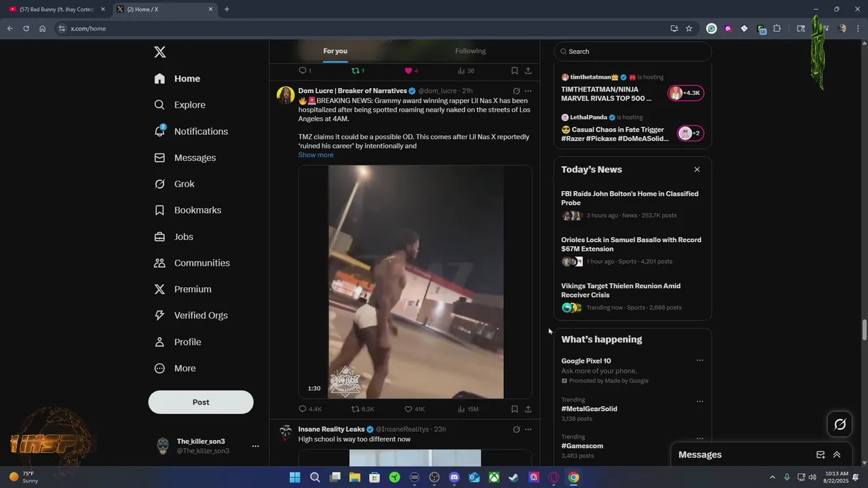Bookmark the Dom Lucre post

[515, 409]
